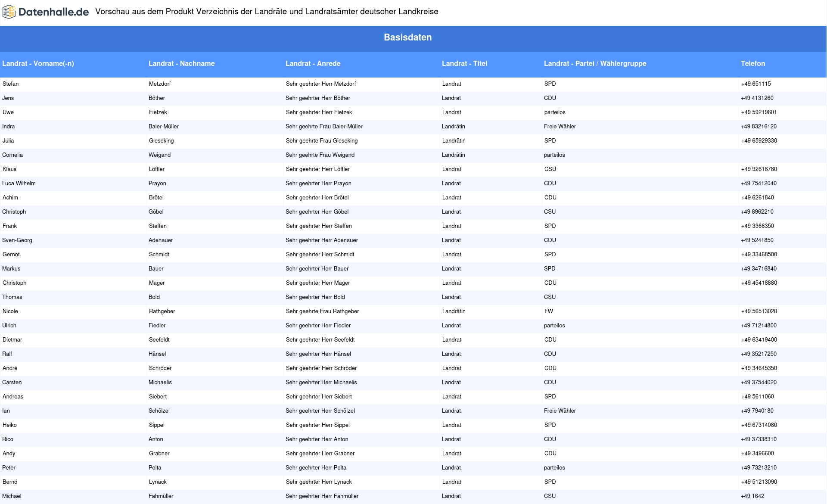Image resolution: width=827 pixels, height=504 pixels.
Task: Click the surname cell Adenauer
Action: (161, 240)
